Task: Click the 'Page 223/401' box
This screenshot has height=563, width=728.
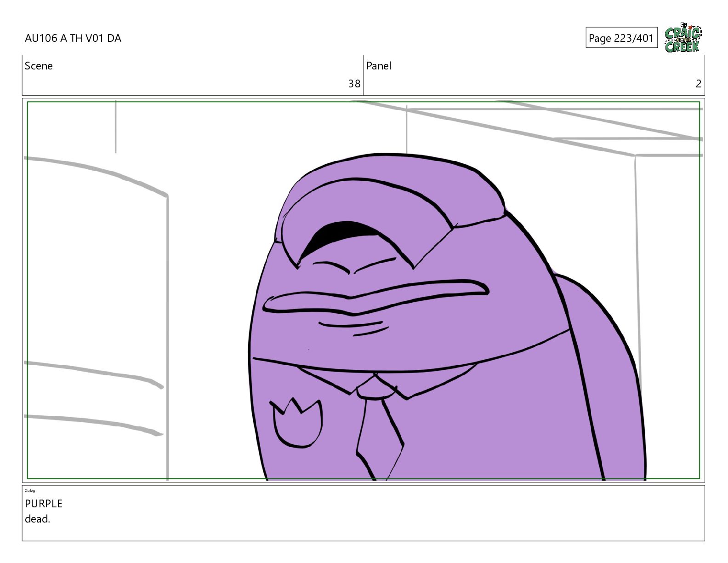Action: tap(621, 38)
